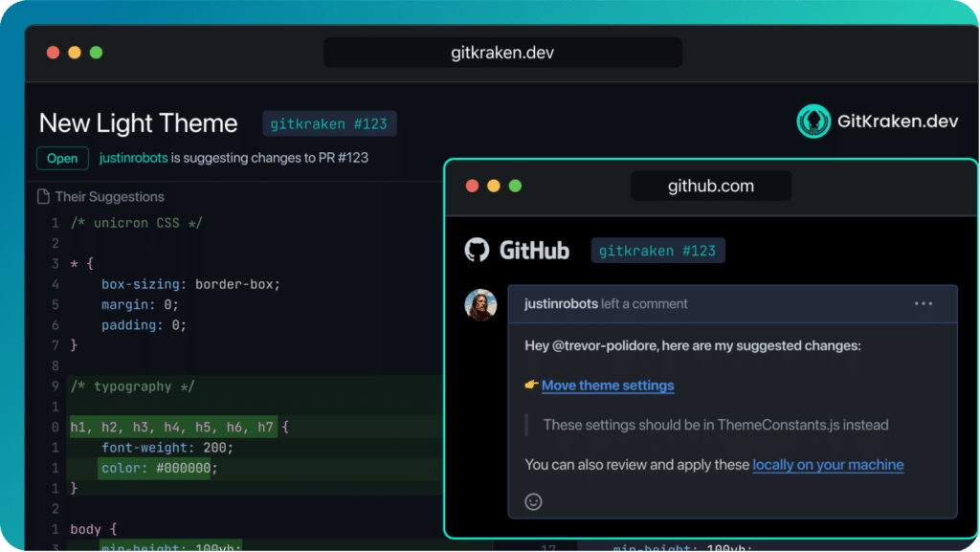Screen dimensions: 980x552
Task: Click justinrobots' avatar picture
Action: (480, 304)
